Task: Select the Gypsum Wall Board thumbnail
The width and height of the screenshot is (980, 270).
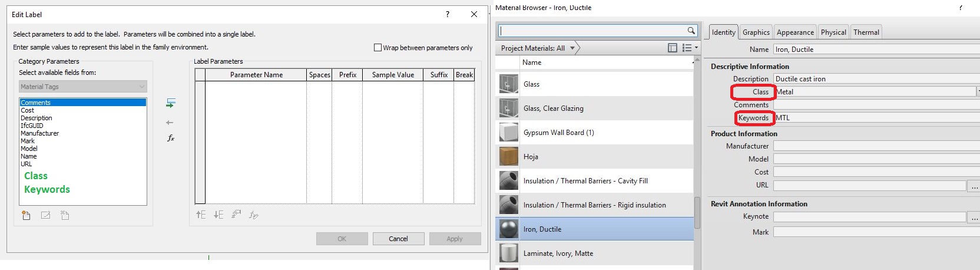Action: click(509, 132)
